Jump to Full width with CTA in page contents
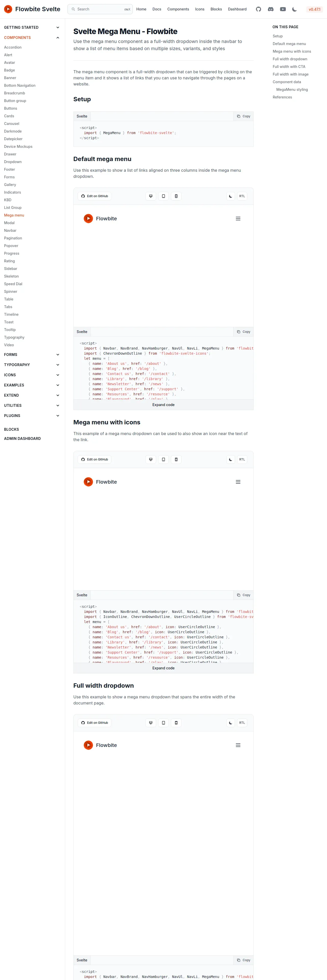 click(289, 67)
